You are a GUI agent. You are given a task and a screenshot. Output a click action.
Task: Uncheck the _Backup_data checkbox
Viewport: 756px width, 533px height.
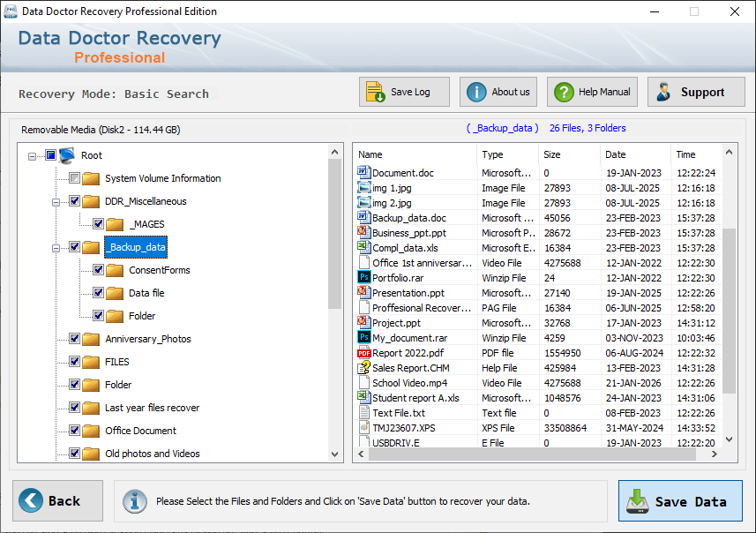74,246
